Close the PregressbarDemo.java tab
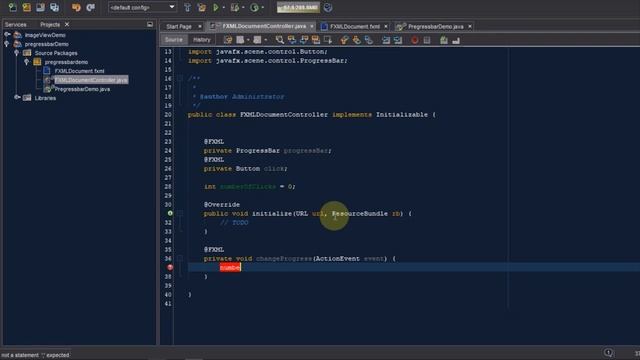 pyautogui.click(x=470, y=27)
